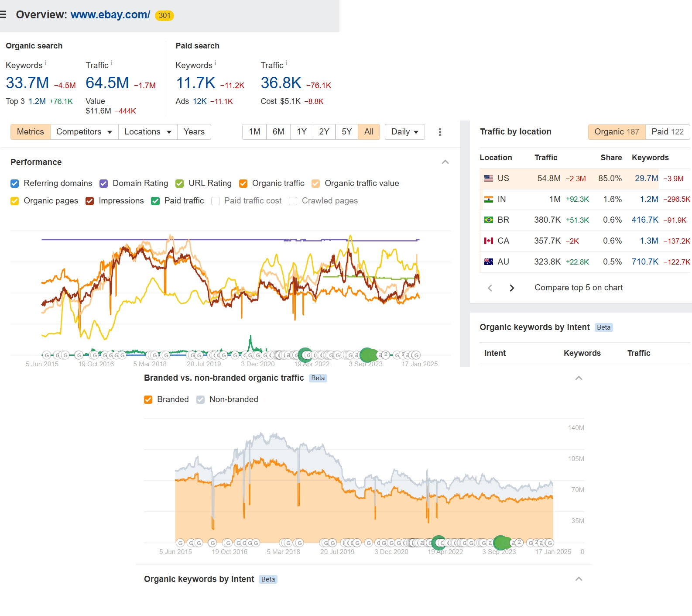Go to previous page of locations

coord(490,288)
